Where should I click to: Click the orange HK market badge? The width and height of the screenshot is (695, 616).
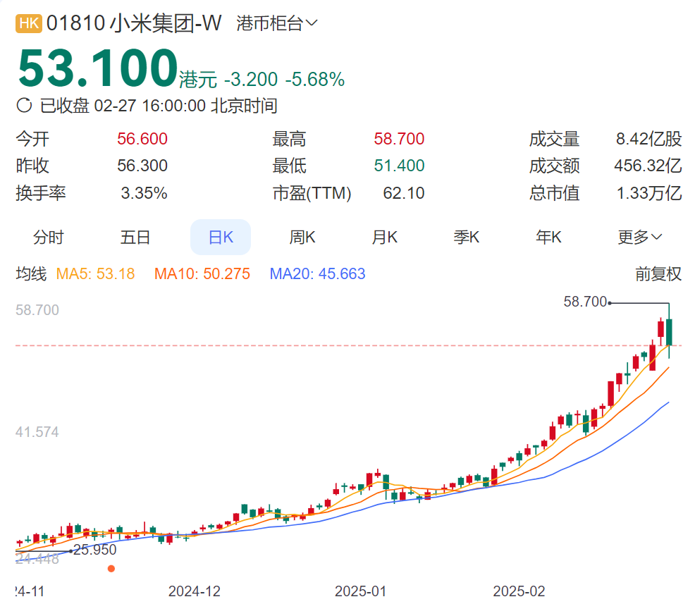[x=29, y=23]
